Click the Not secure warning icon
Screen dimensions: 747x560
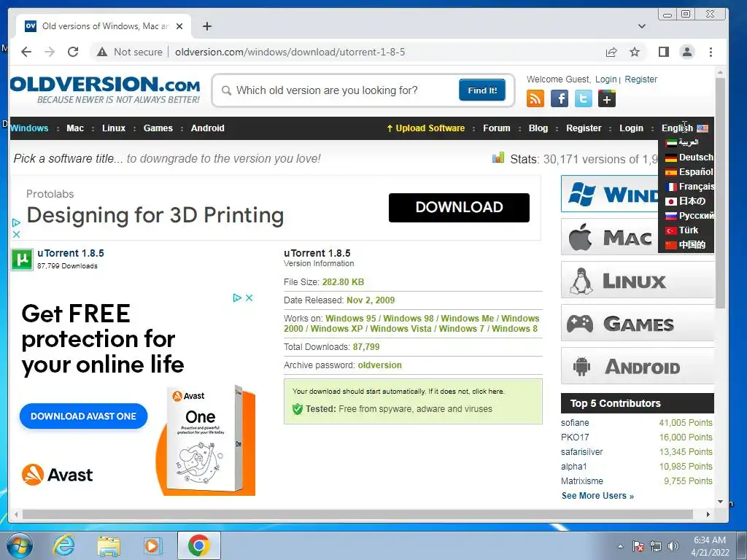pos(102,52)
